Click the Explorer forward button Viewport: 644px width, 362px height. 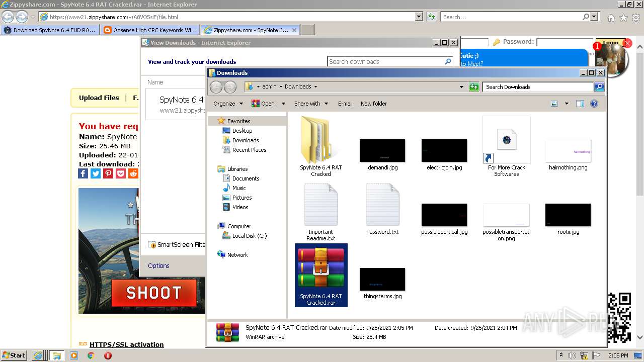[x=230, y=87]
